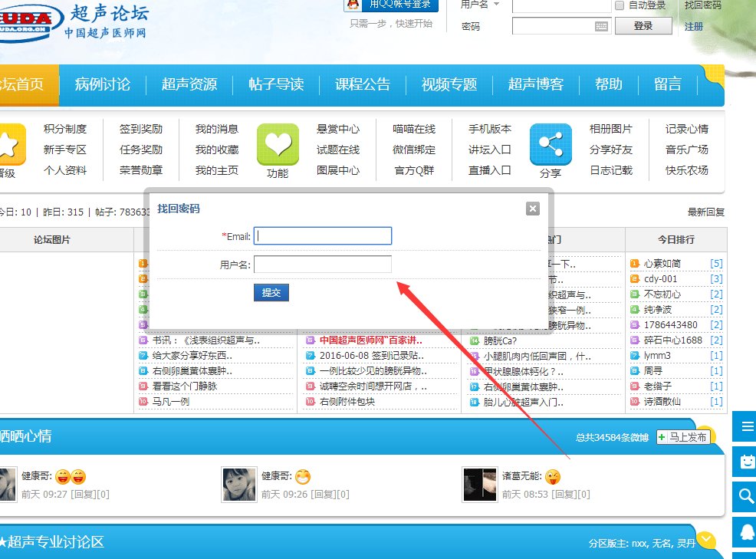Viewport: 756px width, 559px height.
Task: Open user cdy-001 in 今日排行
Action: tap(660, 279)
